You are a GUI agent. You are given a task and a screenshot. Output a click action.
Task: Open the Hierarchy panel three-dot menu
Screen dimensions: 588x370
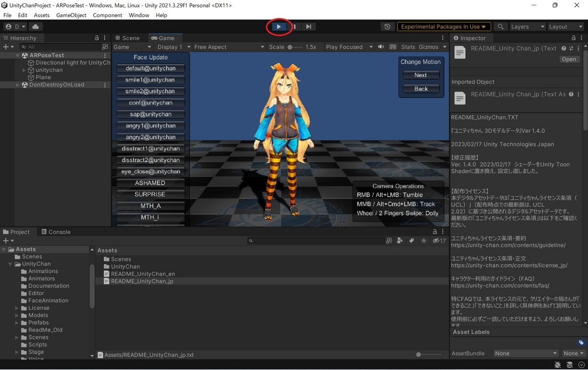point(105,38)
